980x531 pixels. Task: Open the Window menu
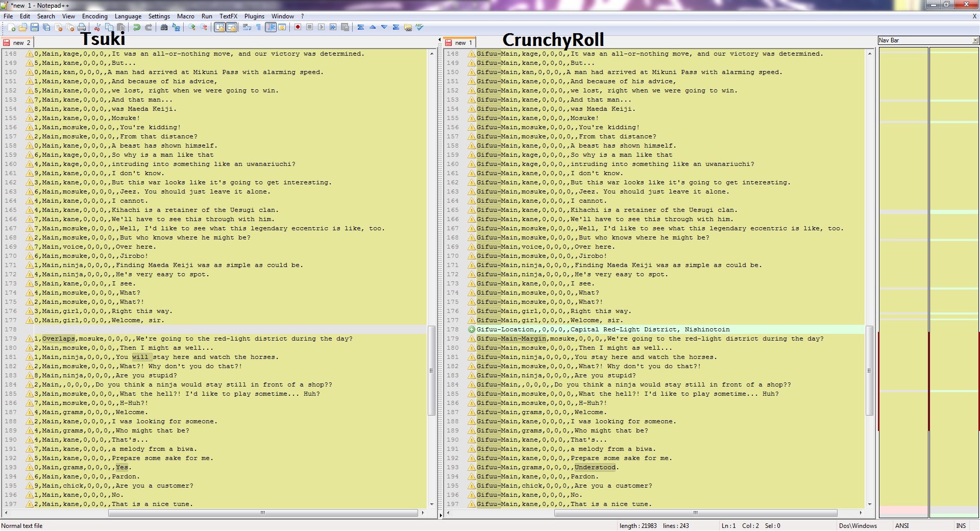pyautogui.click(x=283, y=16)
